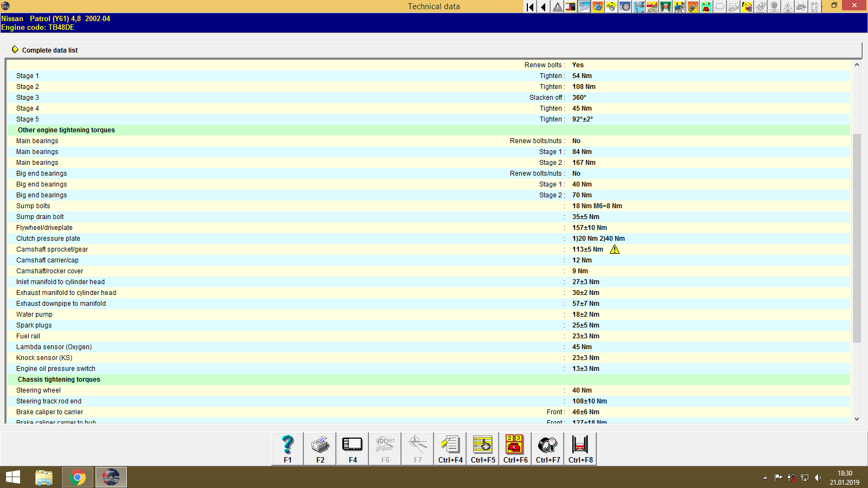The image size is (868, 488).
Task: Open Help using the F1 question mark icon
Action: click(x=286, y=448)
